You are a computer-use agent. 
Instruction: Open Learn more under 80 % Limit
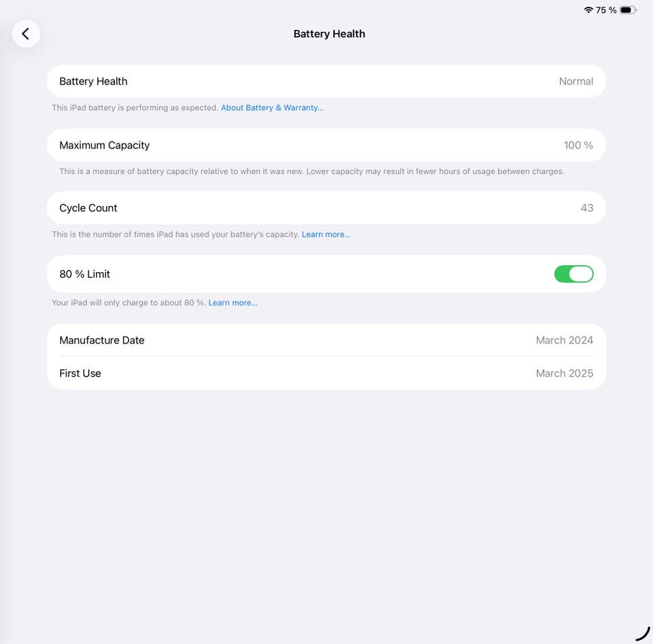point(233,303)
